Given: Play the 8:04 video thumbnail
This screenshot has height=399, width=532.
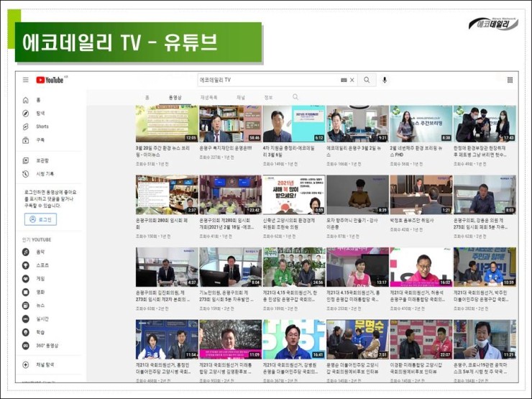Looking at the screenshot, I should 230,267.
